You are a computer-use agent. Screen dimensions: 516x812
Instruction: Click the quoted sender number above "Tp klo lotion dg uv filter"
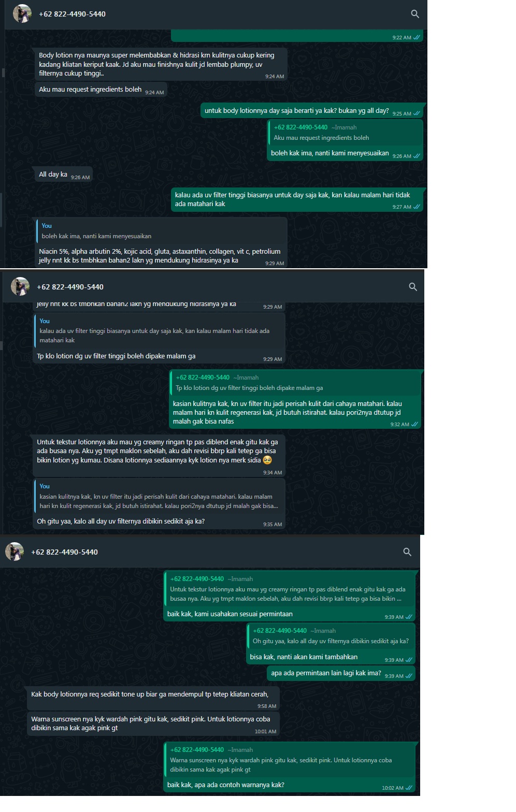click(203, 378)
